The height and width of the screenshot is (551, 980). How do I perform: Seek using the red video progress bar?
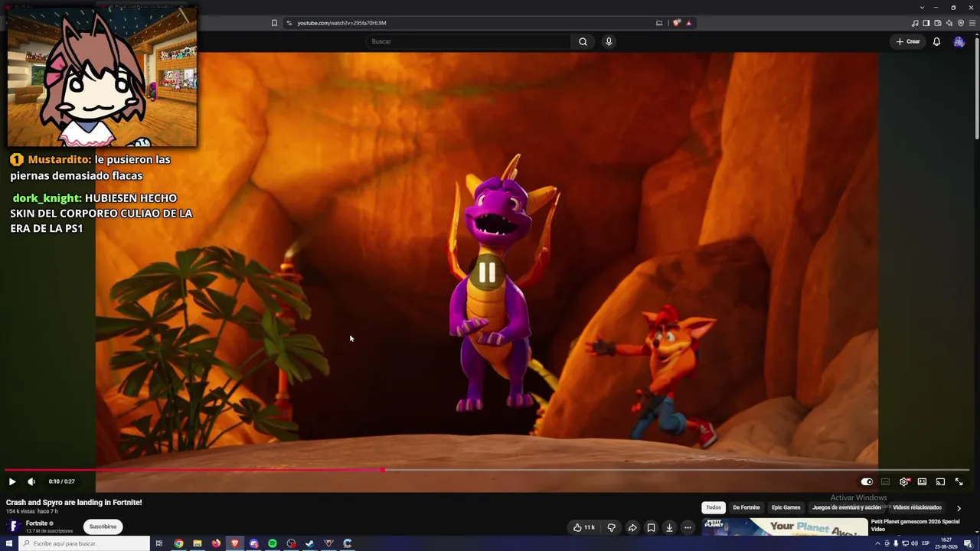click(487, 470)
